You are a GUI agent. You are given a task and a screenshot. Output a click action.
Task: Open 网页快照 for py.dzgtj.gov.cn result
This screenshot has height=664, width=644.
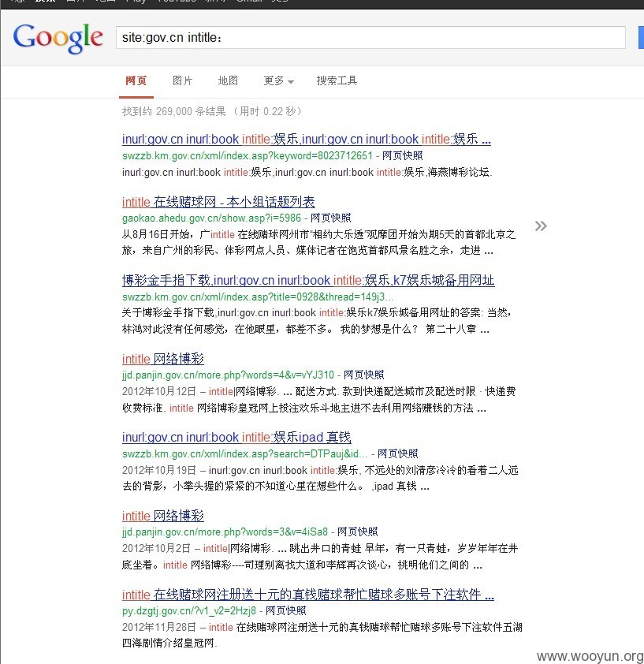point(286,610)
